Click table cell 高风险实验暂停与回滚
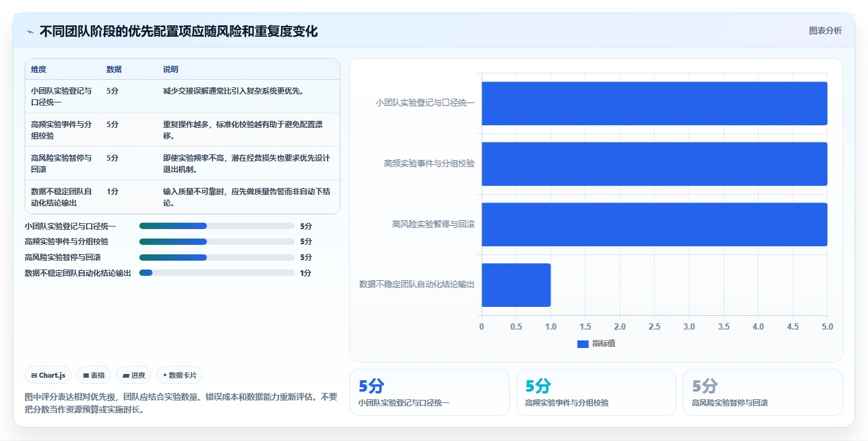Viewport: 868px width, 441px height. click(x=62, y=163)
